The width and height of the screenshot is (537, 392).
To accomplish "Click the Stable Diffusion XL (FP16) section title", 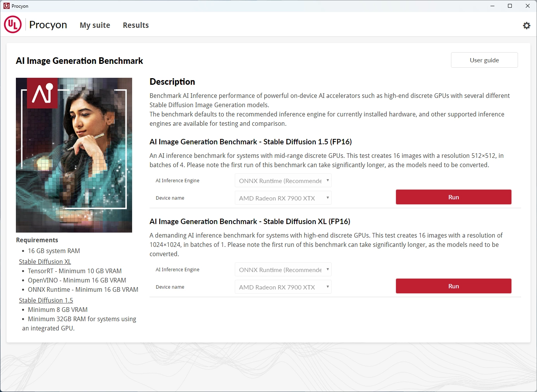I will 250,221.
